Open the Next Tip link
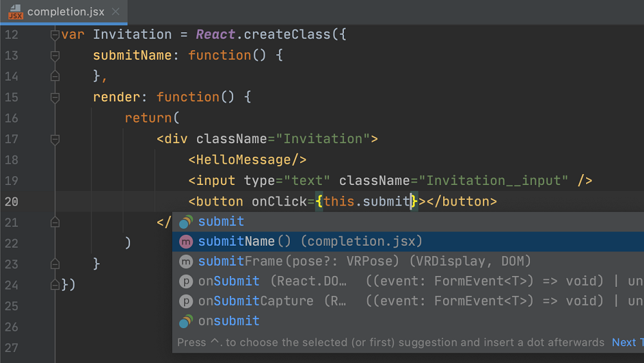Viewport: 644px width, 363px height. tap(626, 342)
